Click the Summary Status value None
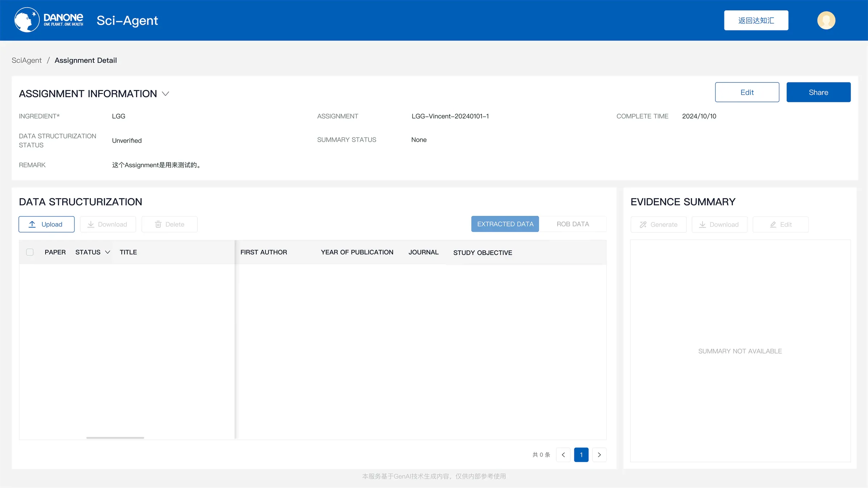This screenshot has width=868, height=488. pyautogui.click(x=419, y=140)
